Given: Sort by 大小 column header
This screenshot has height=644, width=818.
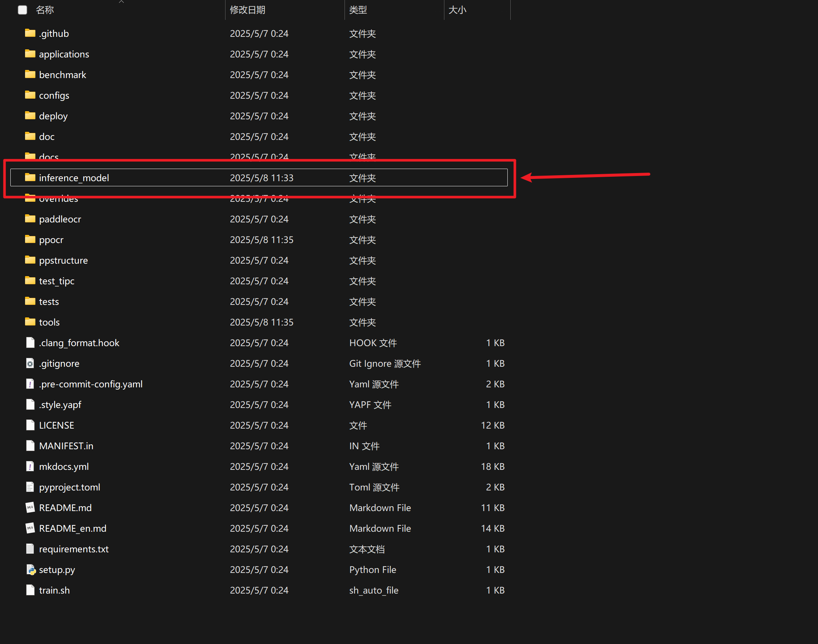Looking at the screenshot, I should pyautogui.click(x=457, y=10).
